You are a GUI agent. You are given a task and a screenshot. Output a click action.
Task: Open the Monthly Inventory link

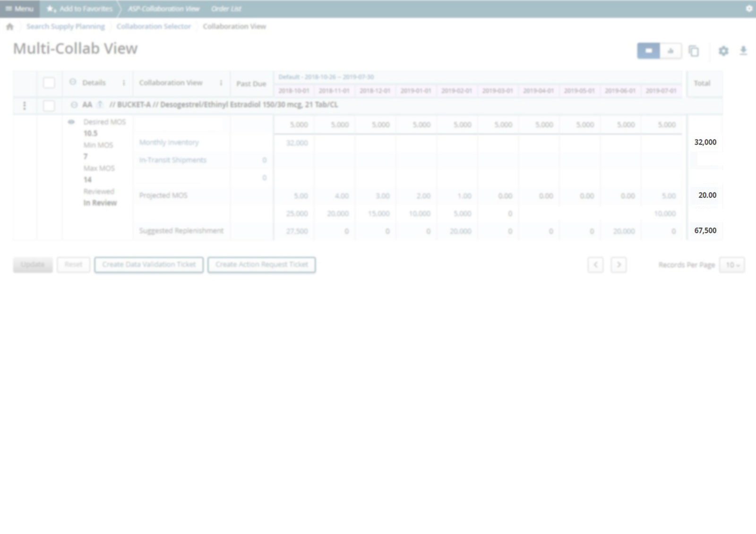pyautogui.click(x=169, y=142)
